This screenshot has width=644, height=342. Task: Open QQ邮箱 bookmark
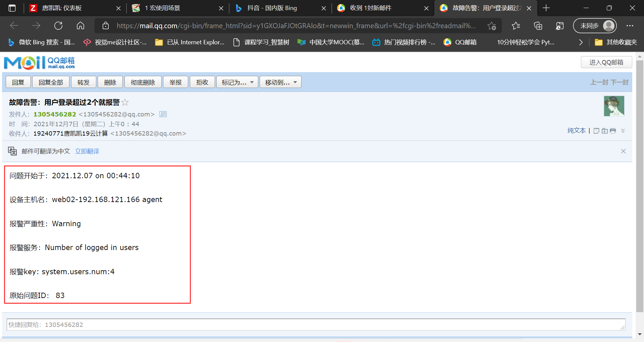pos(460,42)
